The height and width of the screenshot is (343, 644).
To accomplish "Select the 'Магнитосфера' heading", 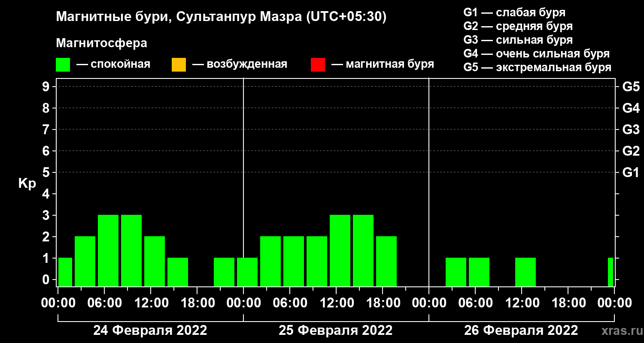I will [x=102, y=43].
